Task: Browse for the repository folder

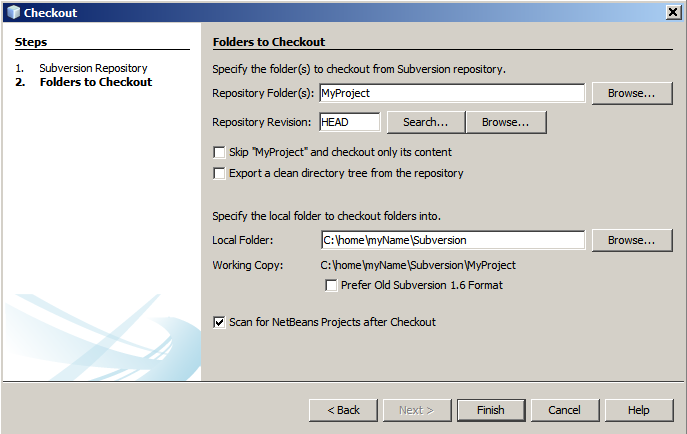Action: point(631,93)
